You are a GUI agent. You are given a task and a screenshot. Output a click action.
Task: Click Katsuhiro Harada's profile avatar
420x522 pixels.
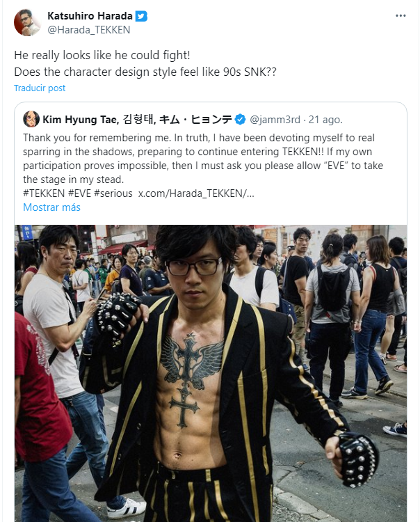pos(27,23)
